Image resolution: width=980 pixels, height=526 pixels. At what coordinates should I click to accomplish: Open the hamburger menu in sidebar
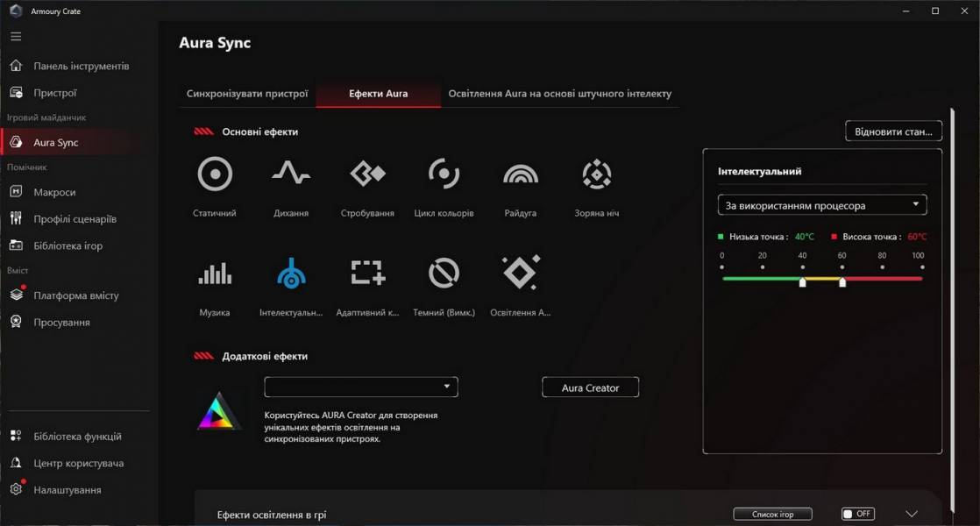point(17,36)
